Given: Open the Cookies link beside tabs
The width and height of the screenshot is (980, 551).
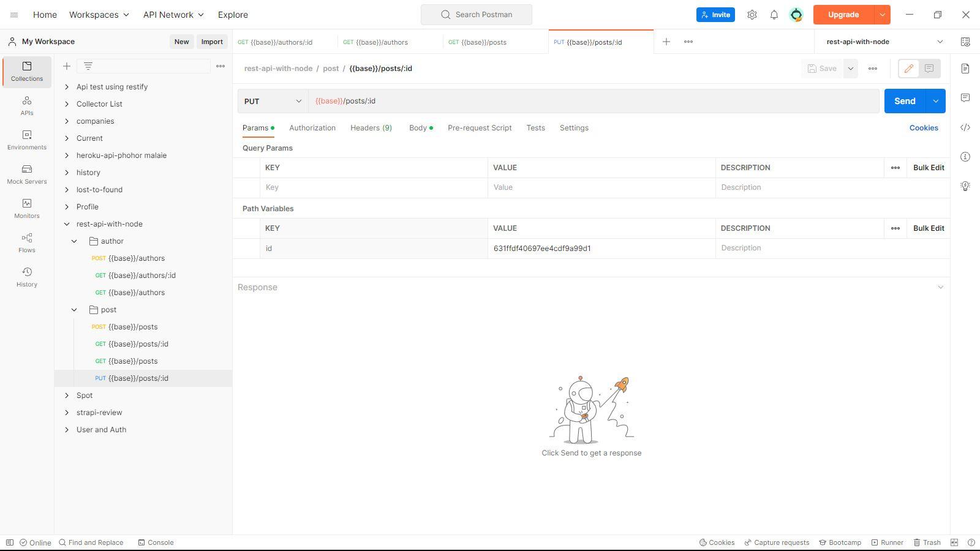Looking at the screenshot, I should (x=924, y=128).
